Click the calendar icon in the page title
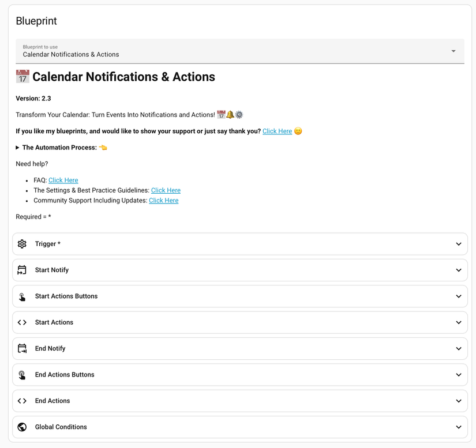Image resolution: width=476 pixels, height=448 pixels. (22, 76)
